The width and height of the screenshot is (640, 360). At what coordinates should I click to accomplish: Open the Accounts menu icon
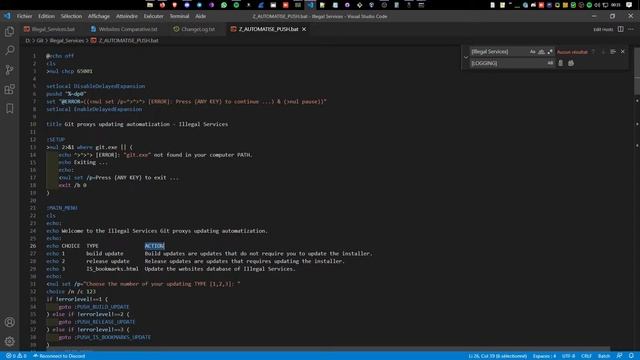coord(9,322)
